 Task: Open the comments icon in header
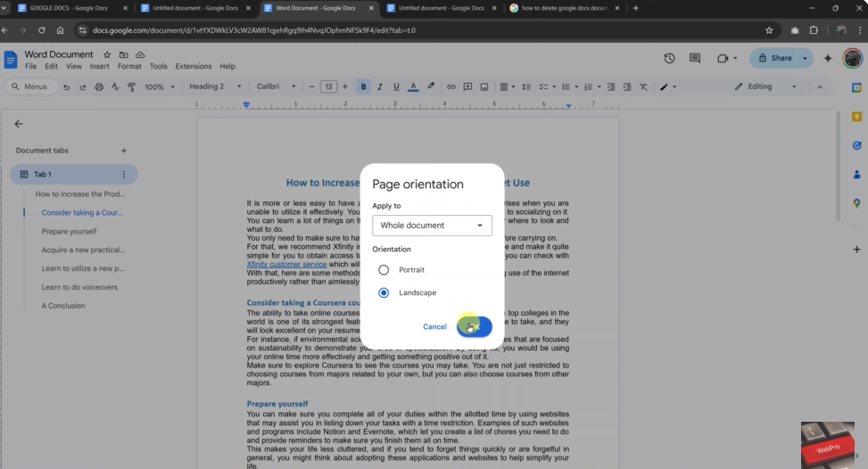(x=695, y=58)
